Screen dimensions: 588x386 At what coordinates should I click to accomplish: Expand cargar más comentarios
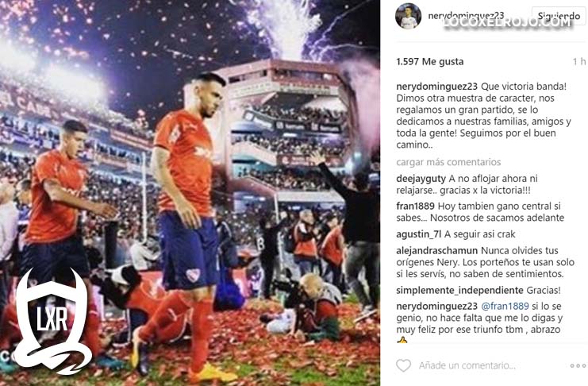pos(448,162)
